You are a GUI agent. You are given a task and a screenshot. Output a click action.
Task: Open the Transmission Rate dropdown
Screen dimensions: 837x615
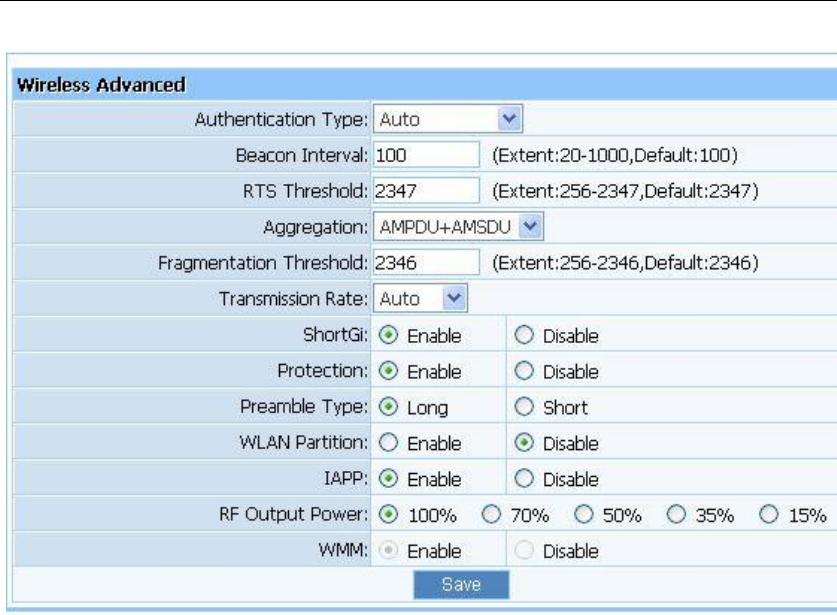pyautogui.click(x=420, y=298)
